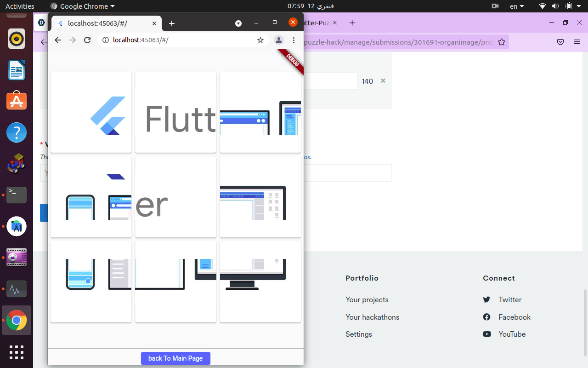Open the 'en' keyboard layout dropdown
The width and height of the screenshot is (588, 368).
(x=517, y=6)
